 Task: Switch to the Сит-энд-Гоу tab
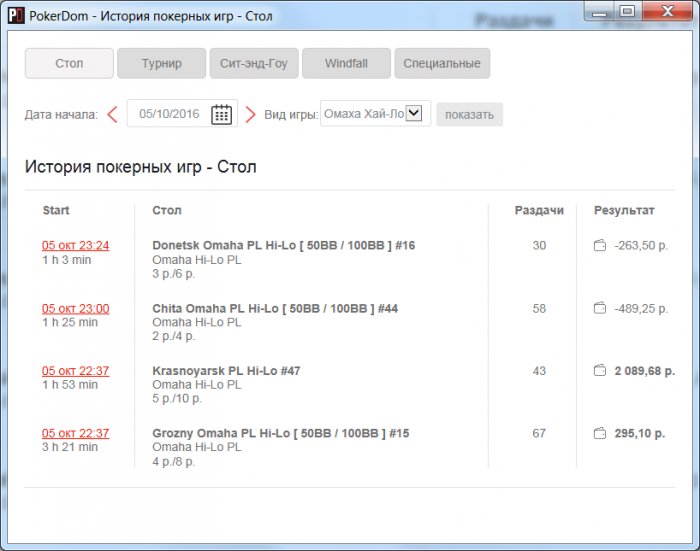click(254, 63)
